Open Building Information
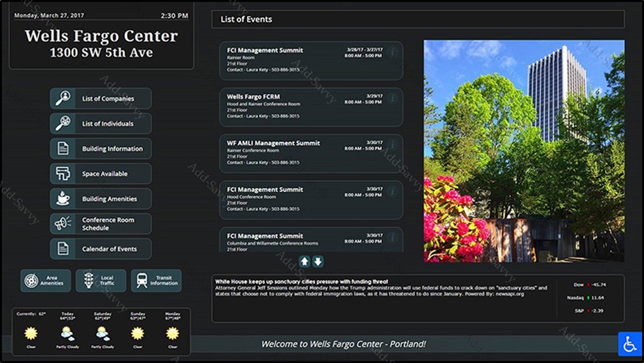The height and width of the screenshot is (363, 644). (x=100, y=149)
